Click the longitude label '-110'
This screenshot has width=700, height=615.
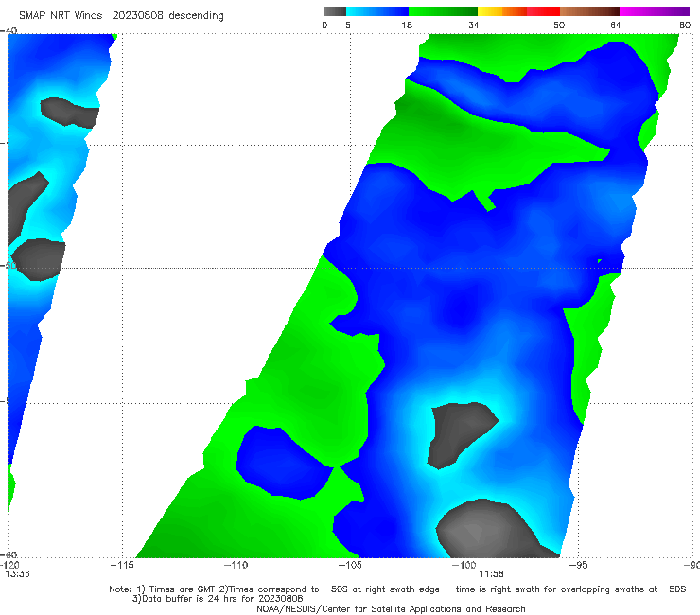tap(236, 565)
